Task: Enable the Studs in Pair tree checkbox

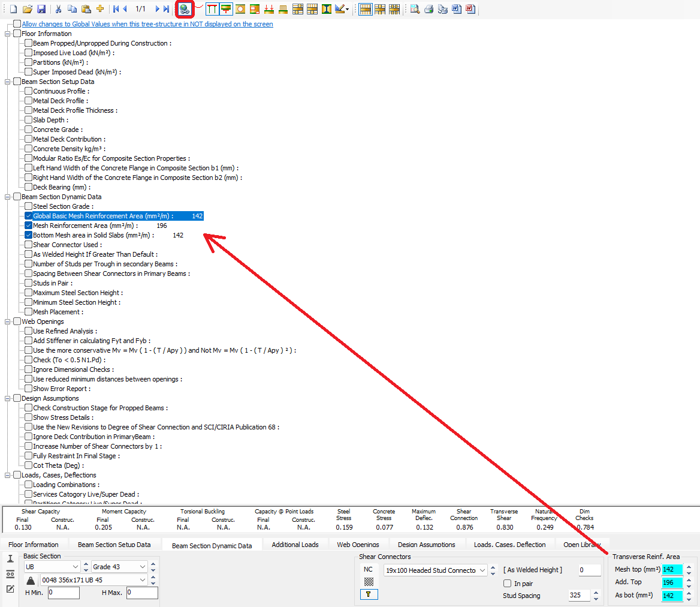Action: pos(28,283)
